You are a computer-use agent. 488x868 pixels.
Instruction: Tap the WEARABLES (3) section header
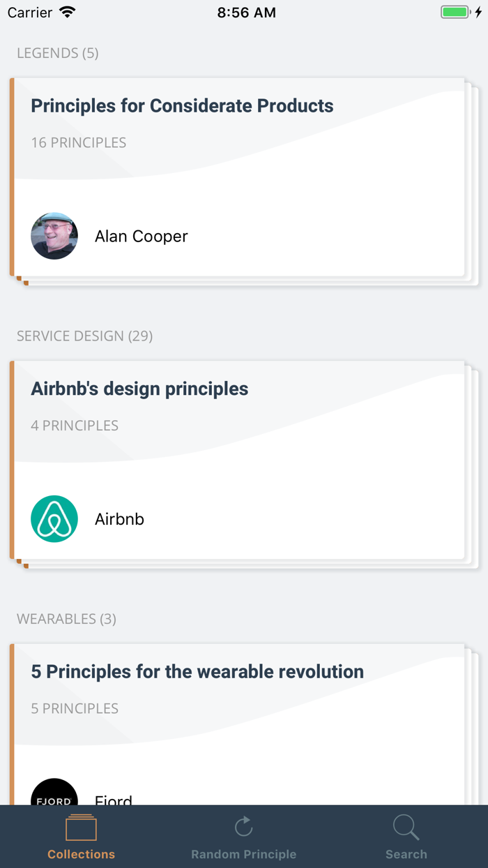tap(66, 619)
